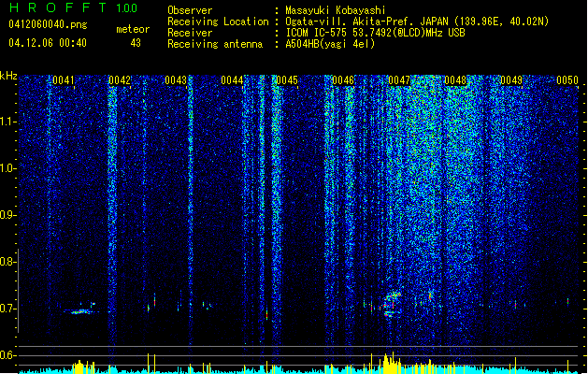The width and height of the screenshot is (588, 374).
Task: Click the Receiving Location label
Action: coord(218,22)
